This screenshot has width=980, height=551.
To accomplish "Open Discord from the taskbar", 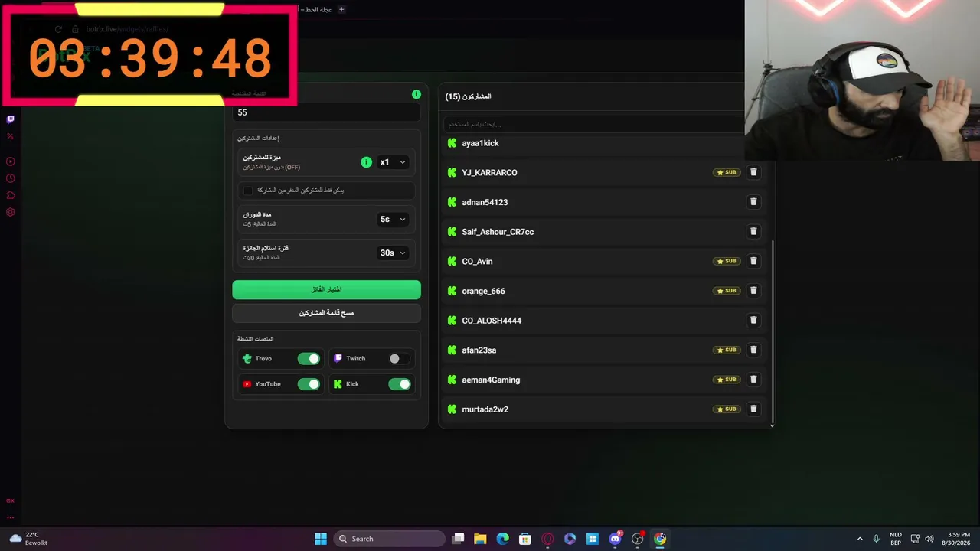I will (615, 539).
